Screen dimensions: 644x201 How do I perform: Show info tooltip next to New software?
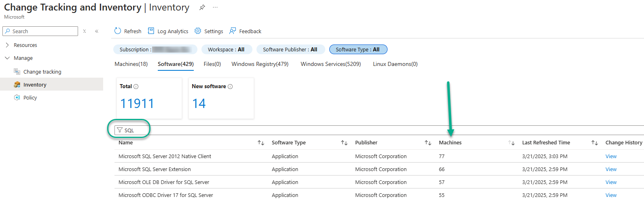[x=230, y=87]
